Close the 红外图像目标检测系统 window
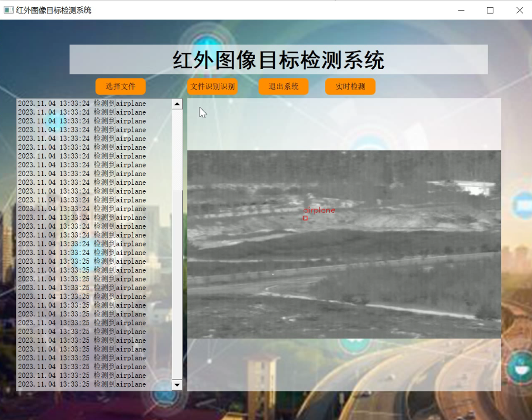Image resolution: width=532 pixels, height=420 pixels. pyautogui.click(x=520, y=10)
